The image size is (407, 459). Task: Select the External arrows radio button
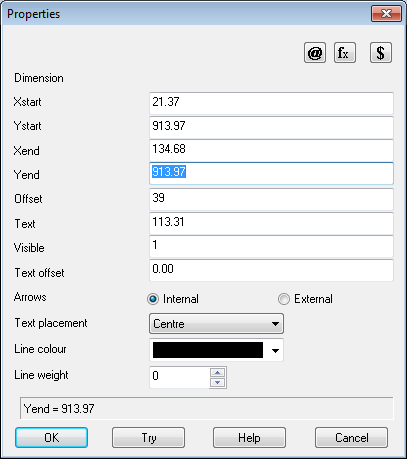[x=284, y=299]
